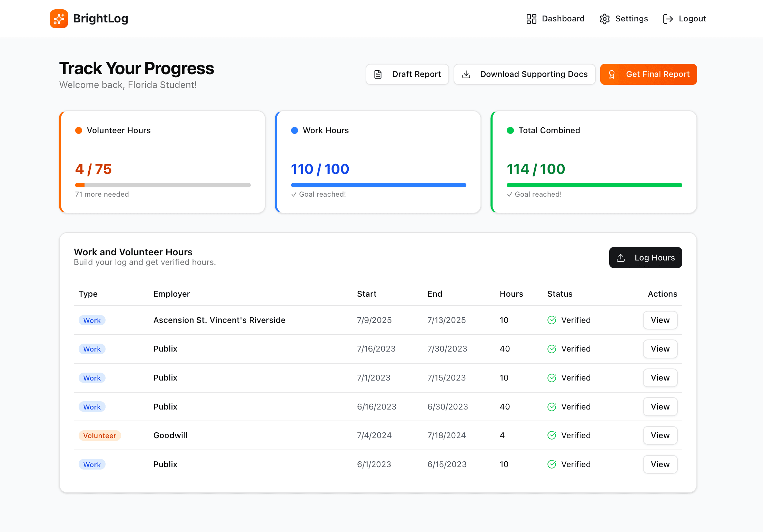Click the upload icon inside Log Hours button
The height and width of the screenshot is (532, 763).
[x=621, y=257]
